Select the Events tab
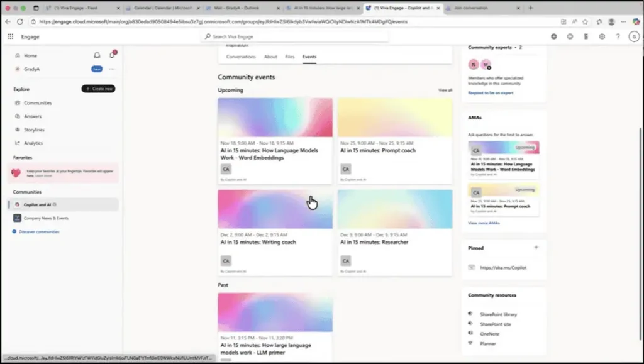 pos(309,57)
